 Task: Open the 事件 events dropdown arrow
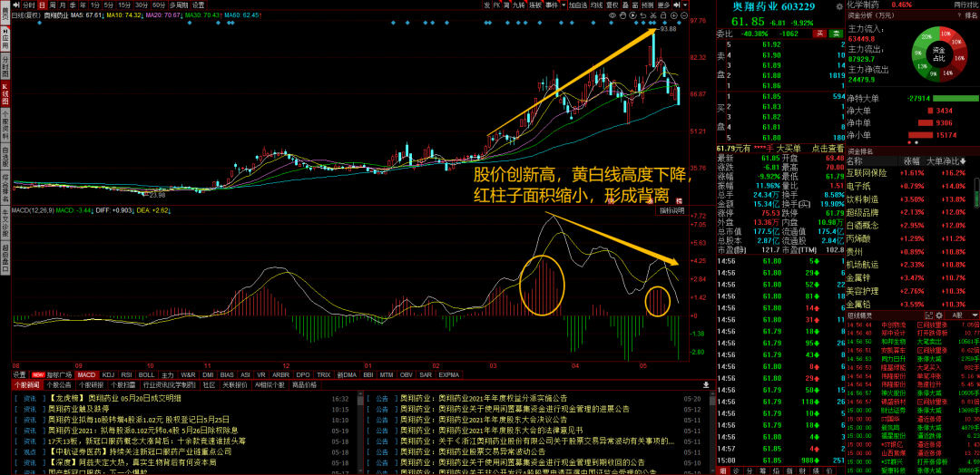[x=563, y=5]
